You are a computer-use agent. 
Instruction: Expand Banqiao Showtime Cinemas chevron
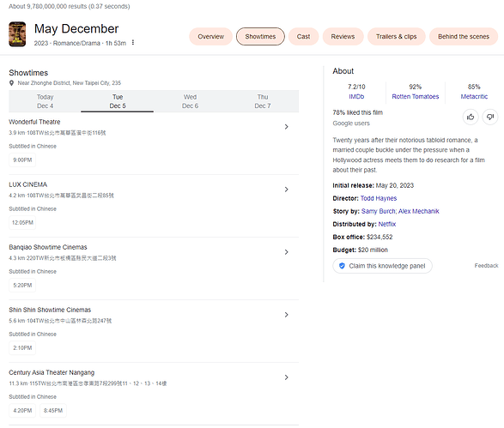(x=287, y=252)
